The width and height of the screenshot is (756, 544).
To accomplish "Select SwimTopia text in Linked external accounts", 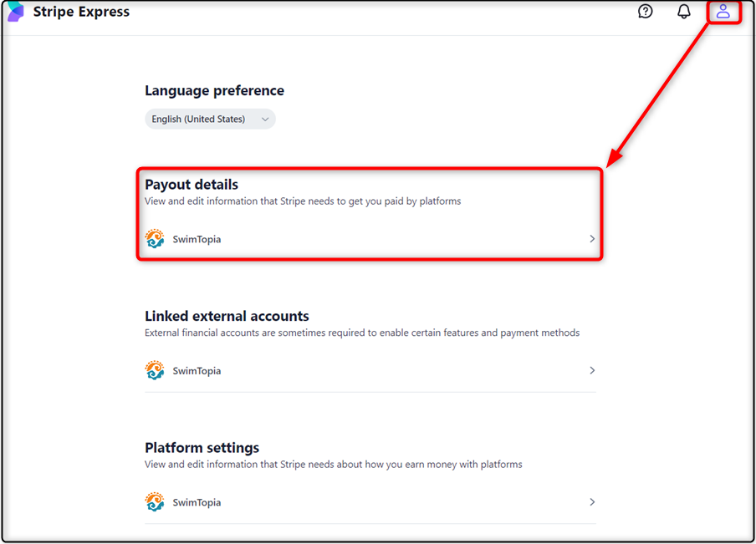I will coord(197,370).
